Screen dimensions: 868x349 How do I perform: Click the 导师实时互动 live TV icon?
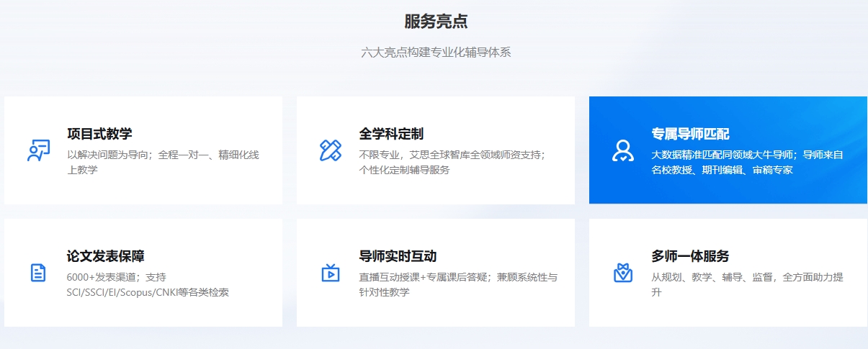coord(331,273)
